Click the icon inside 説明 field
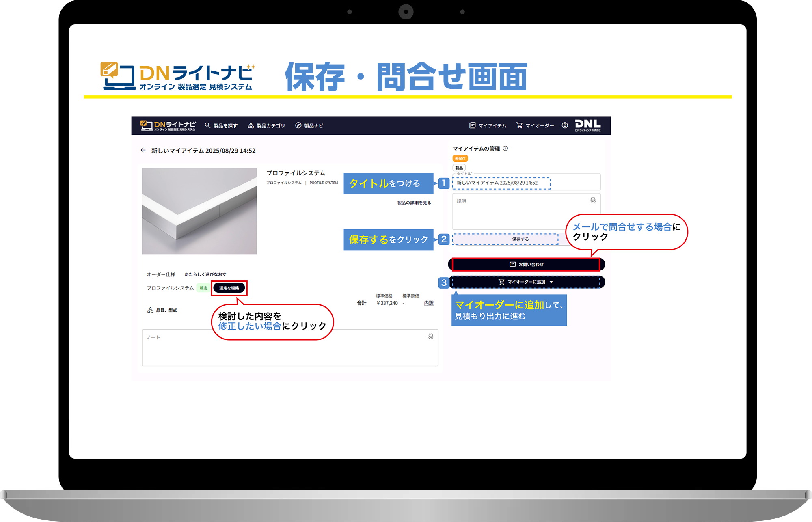The image size is (812, 522). tap(593, 200)
